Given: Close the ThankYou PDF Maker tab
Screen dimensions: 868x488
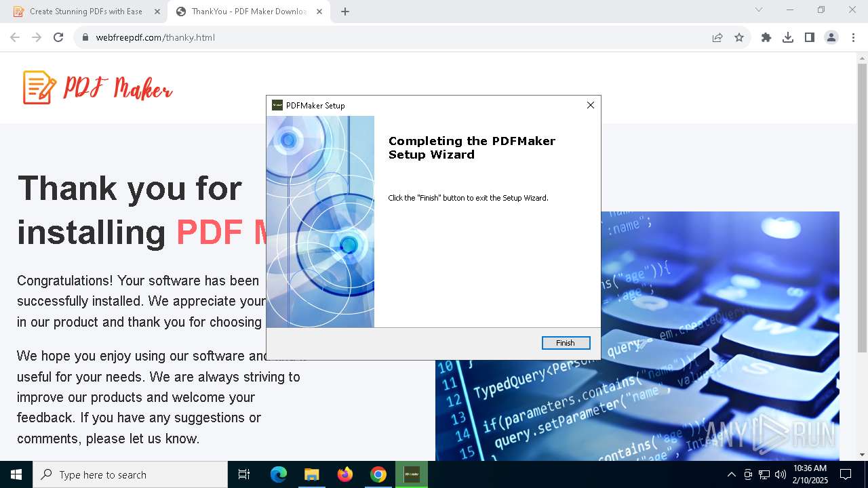Looking at the screenshot, I should [x=319, y=12].
